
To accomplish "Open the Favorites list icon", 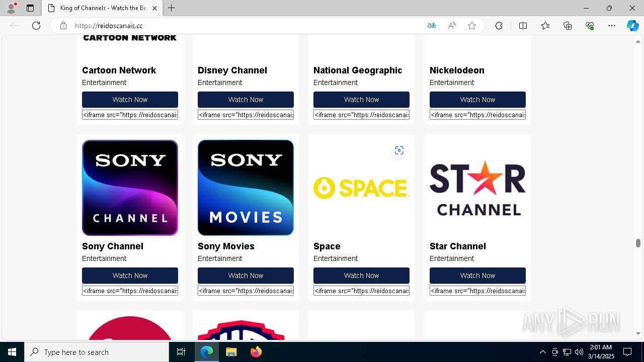I will coord(545,26).
